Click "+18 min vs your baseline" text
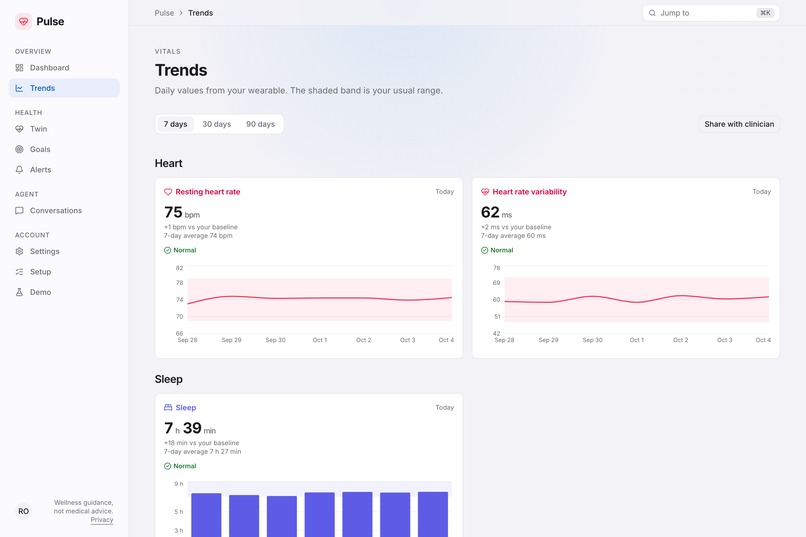 (x=202, y=443)
